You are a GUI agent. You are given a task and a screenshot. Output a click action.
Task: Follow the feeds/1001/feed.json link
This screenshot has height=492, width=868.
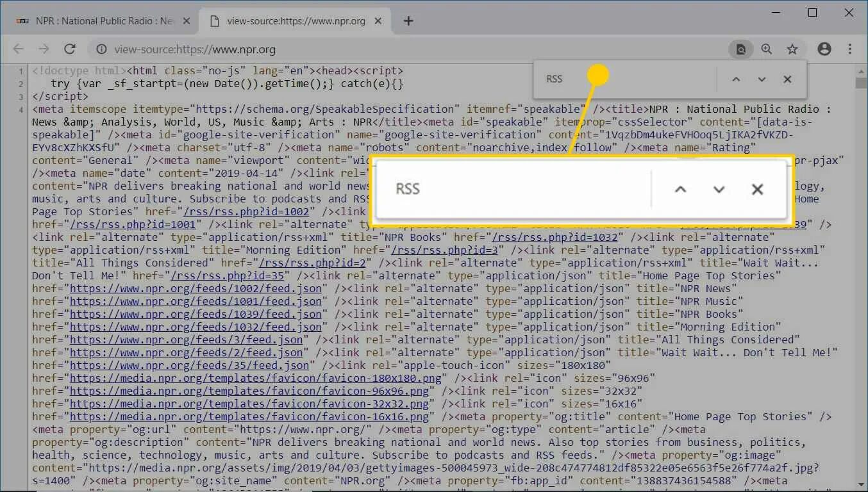tap(196, 301)
